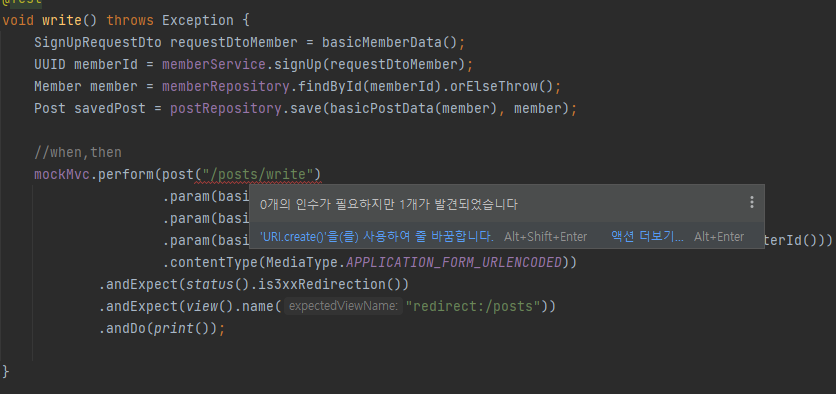The width and height of the screenshot is (836, 394).
Task: Click the 'mockMvc' identifier
Action: [x=62, y=174]
